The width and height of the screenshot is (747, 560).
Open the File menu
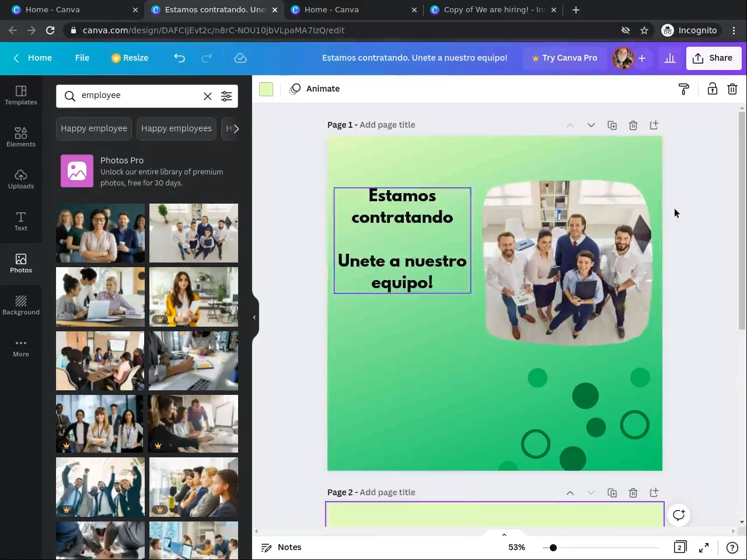pos(82,58)
